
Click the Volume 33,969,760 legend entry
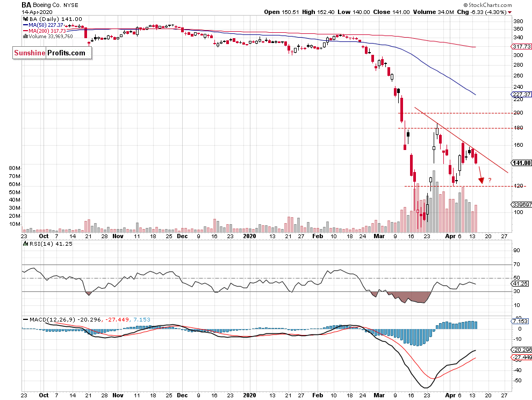pyautogui.click(x=51, y=37)
